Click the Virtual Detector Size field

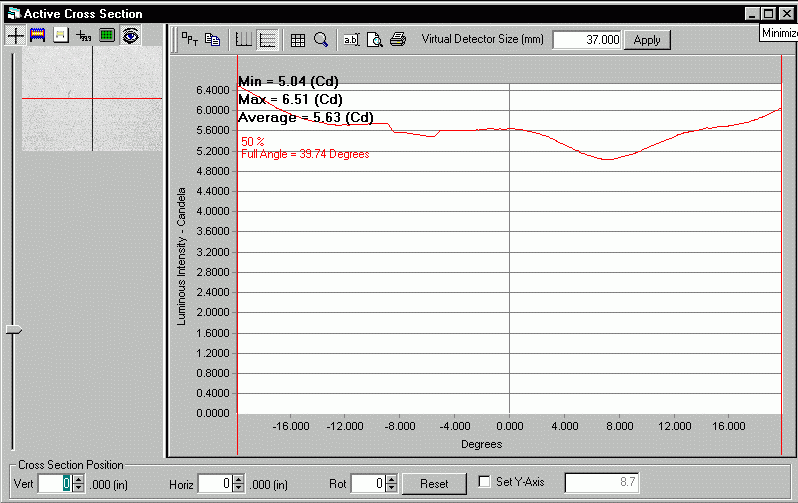(587, 40)
